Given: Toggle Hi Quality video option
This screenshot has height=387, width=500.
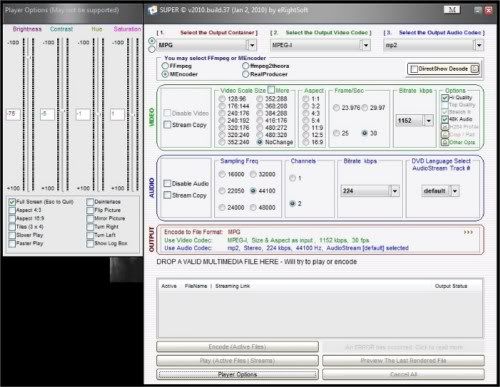Looking at the screenshot, I should coord(445,98).
